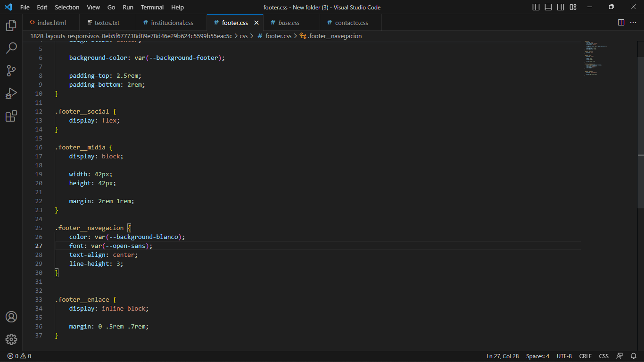Screen dimensions: 644x362
Task: Click the ".footer__midia {" selector line
Action: (x=84, y=148)
